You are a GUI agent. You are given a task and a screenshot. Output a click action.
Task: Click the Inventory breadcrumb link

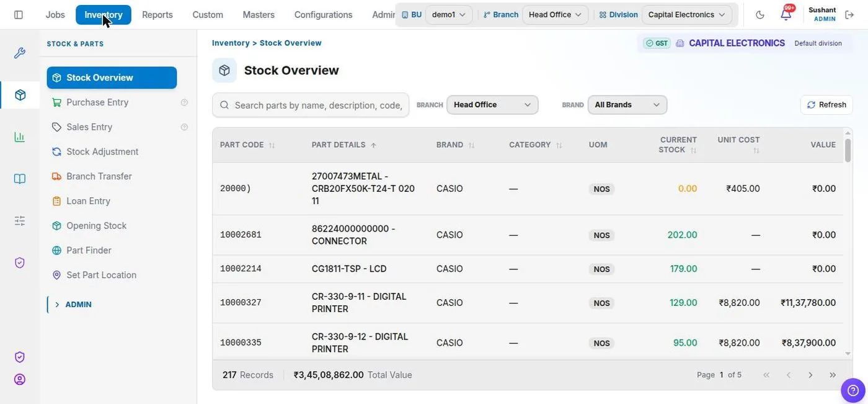231,43
